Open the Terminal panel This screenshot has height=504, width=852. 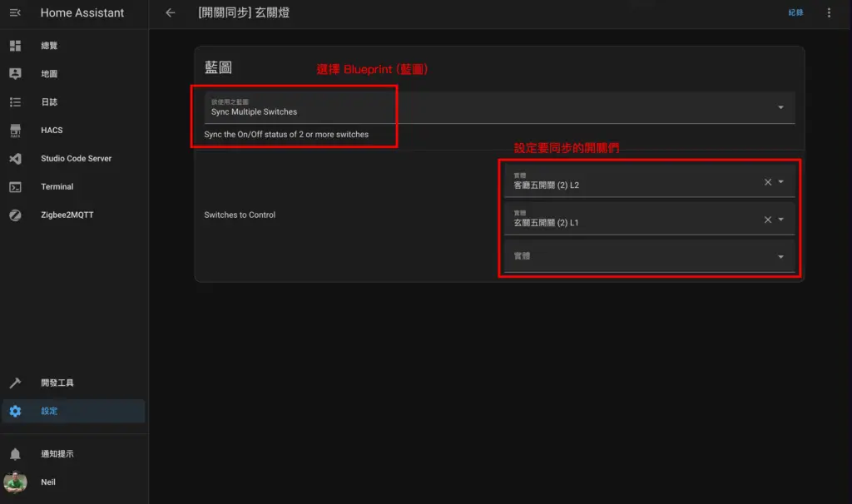57,186
